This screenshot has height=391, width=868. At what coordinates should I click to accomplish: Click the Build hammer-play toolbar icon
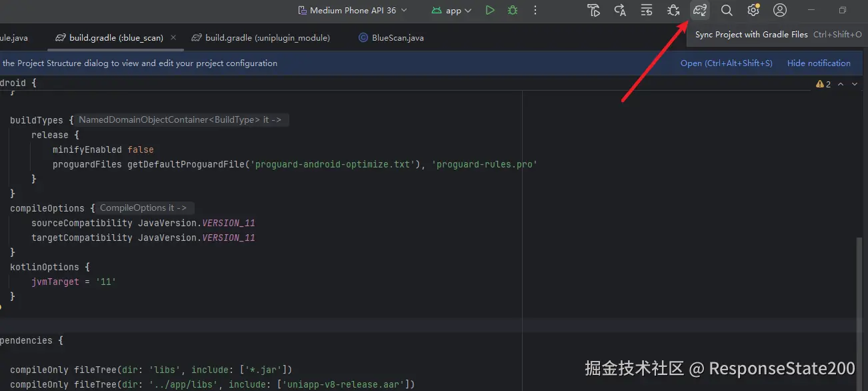pos(593,11)
